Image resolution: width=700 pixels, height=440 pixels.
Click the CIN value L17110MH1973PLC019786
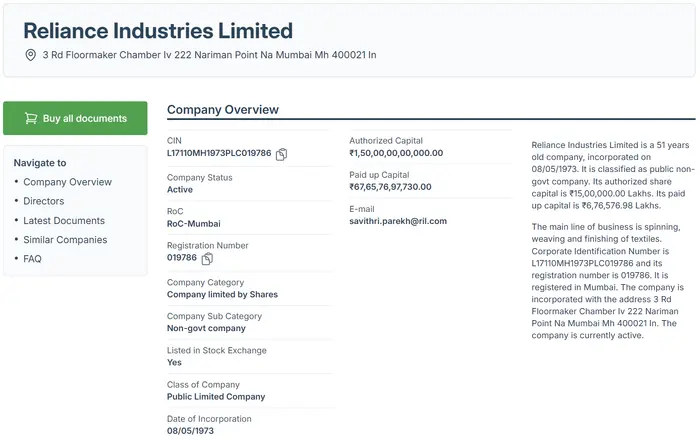[x=219, y=153]
